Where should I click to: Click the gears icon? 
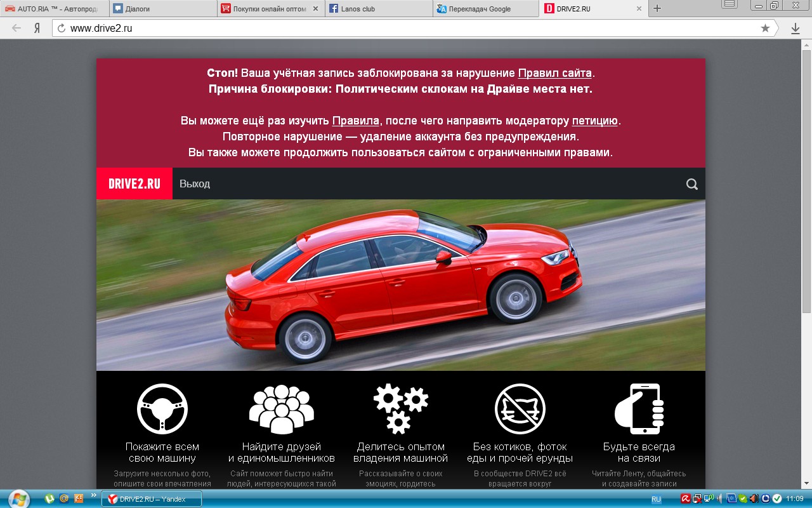(x=401, y=408)
